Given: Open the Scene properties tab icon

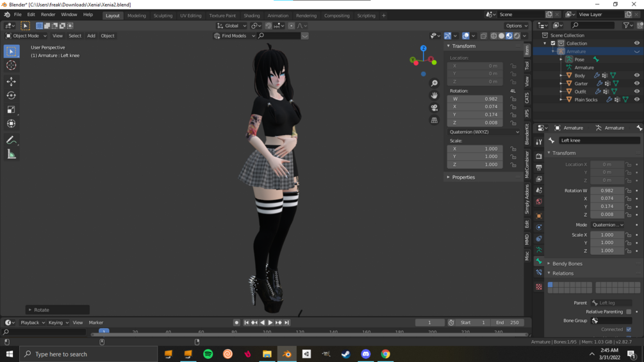Looking at the screenshot, I should pyautogui.click(x=539, y=190).
